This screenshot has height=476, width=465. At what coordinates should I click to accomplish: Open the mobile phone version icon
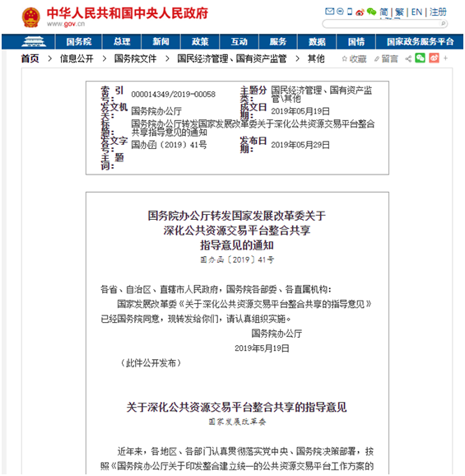click(x=350, y=12)
